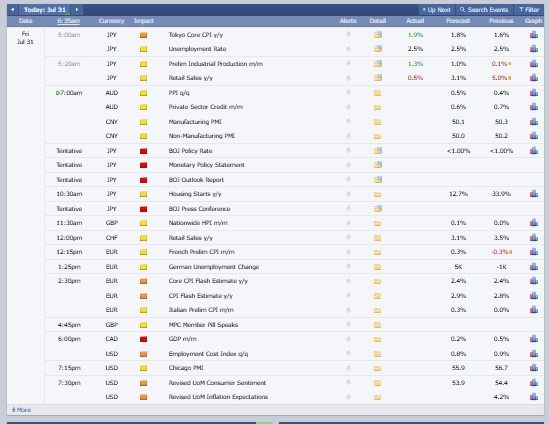549x424 pixels.
Task: Select the Monetary Policy Statement event
Action: click(x=206, y=165)
